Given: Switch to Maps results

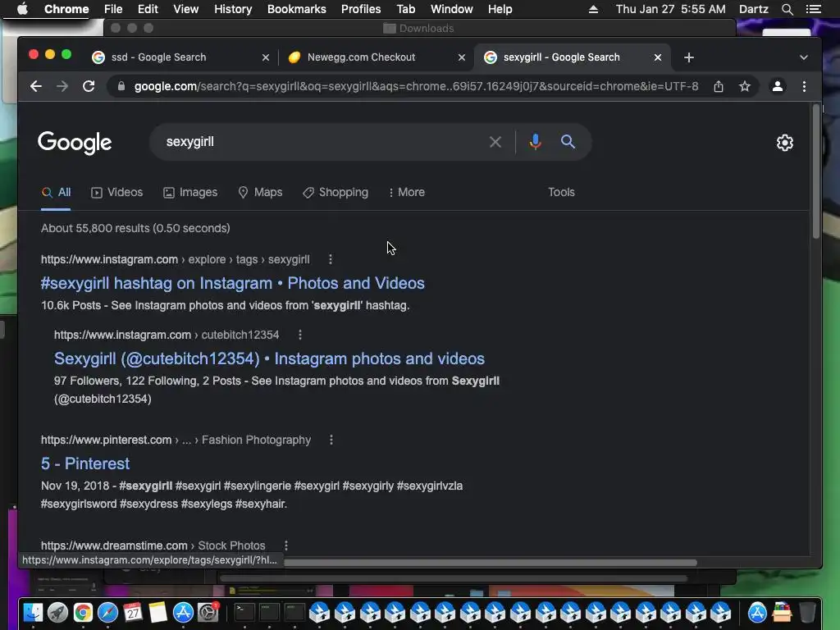Looking at the screenshot, I should pos(260,192).
